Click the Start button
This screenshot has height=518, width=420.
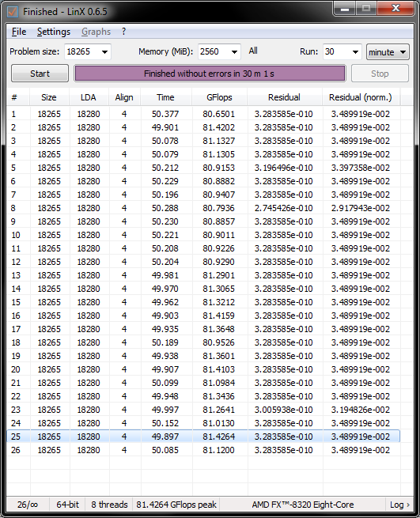[x=40, y=74]
